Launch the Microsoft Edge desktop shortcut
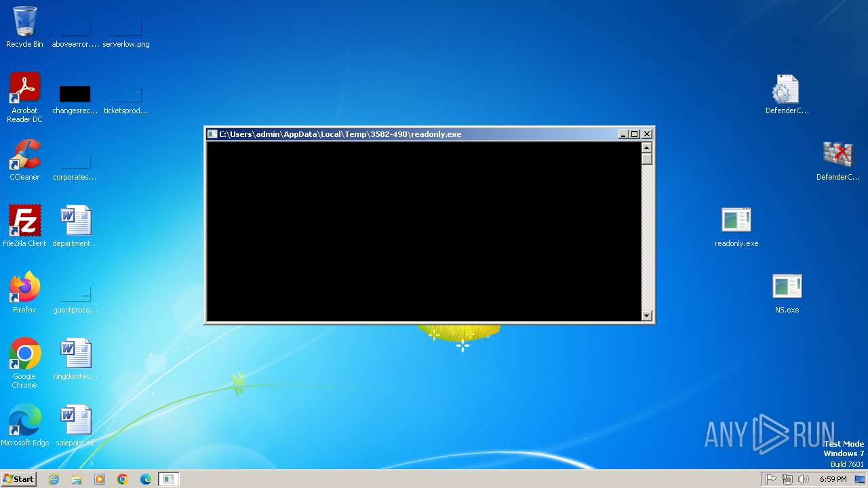 (x=24, y=425)
